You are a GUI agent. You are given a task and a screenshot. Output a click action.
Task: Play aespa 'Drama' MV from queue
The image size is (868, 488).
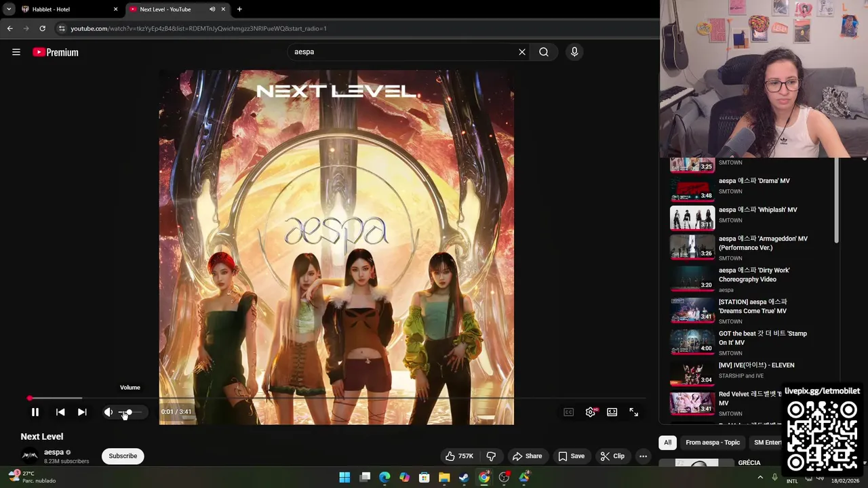(754, 181)
